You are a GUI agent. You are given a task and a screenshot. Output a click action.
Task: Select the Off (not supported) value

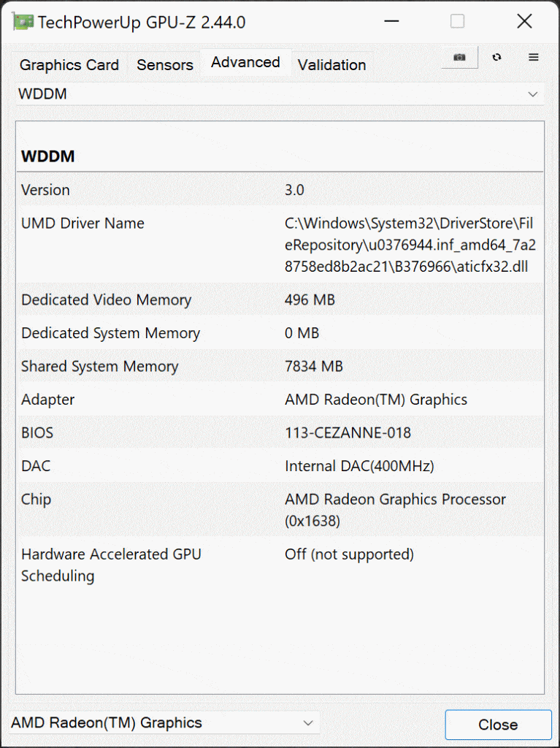[349, 554]
